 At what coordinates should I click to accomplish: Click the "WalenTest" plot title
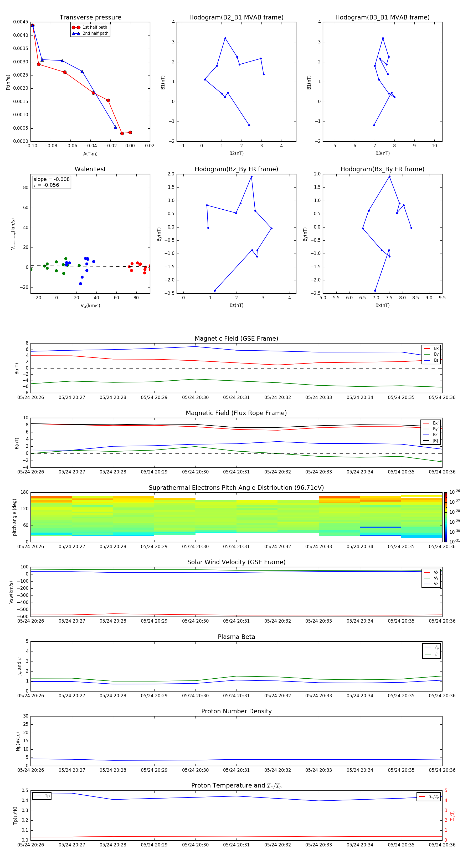click(90, 169)
